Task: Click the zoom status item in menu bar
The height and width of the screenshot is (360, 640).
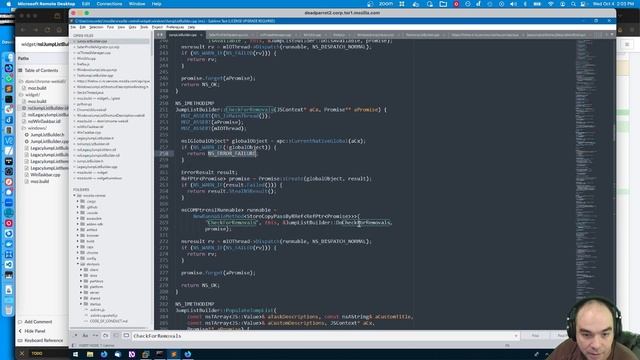Action: tap(385, 4)
